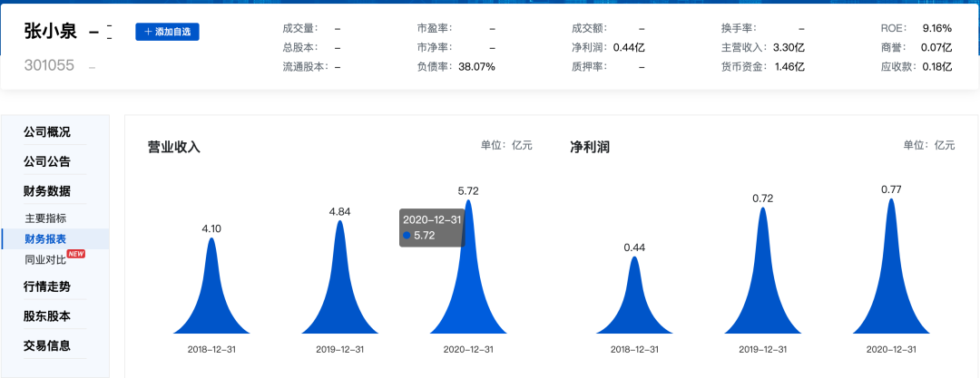Screen dimensions: 980x378
Task: Click the 净利润 value 0.44亿 in header
Action: pos(629,47)
